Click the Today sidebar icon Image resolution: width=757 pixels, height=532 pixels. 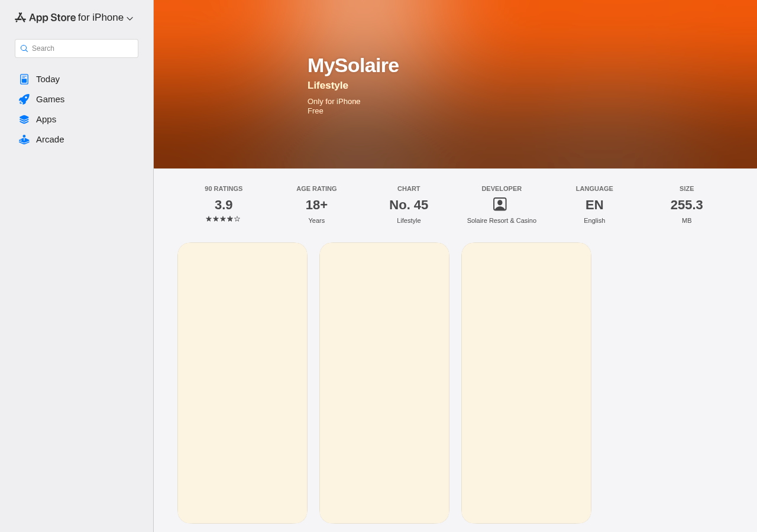pos(24,79)
